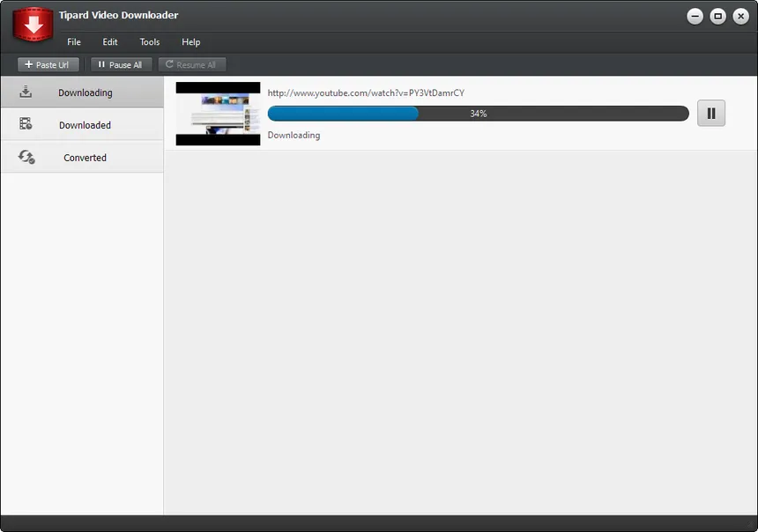Click the Downloading tray arrow icon
Screen dimensions: 758x532
point(26,92)
